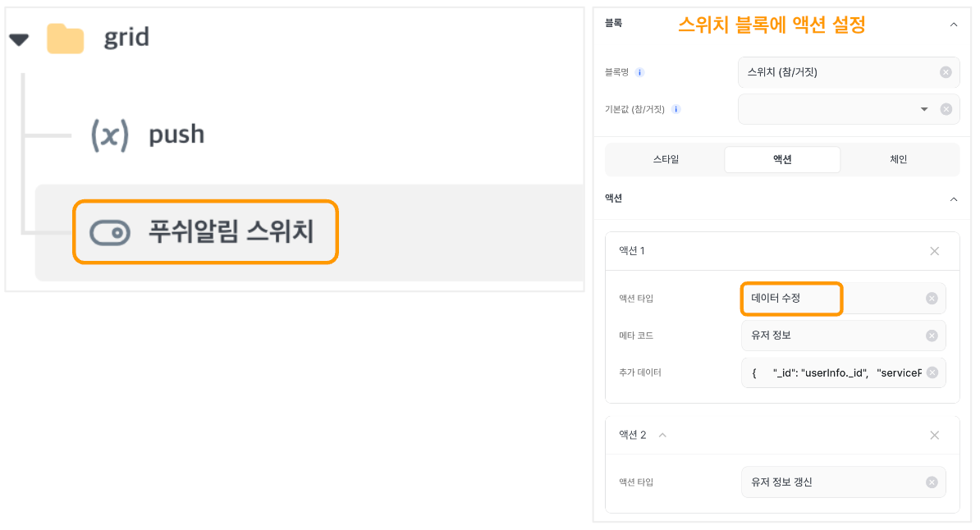
Task: Switch to the 체인 tab
Action: 898,159
